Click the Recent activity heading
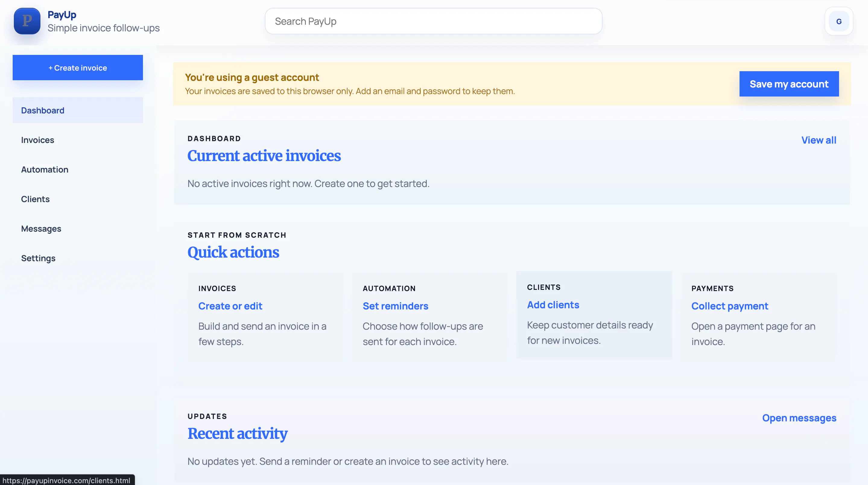The height and width of the screenshot is (485, 868). [x=237, y=433]
